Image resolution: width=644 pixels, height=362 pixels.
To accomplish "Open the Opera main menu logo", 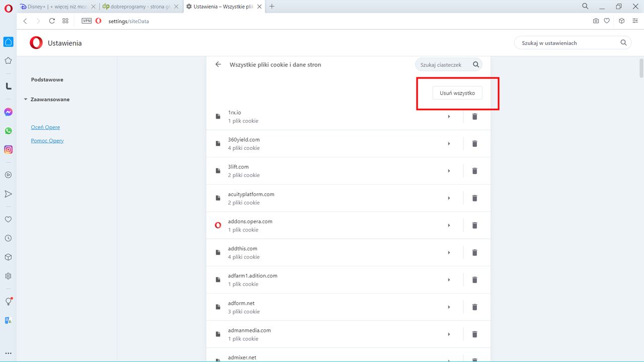I will 8,8.
